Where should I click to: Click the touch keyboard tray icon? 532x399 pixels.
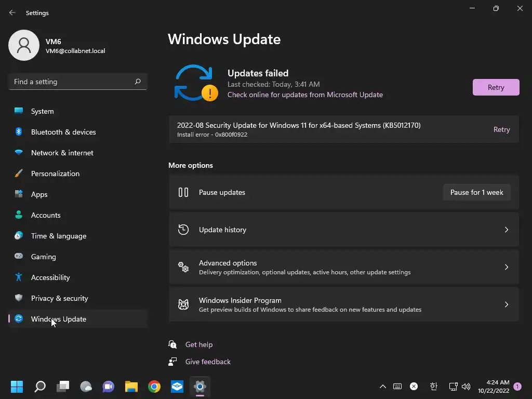pyautogui.click(x=397, y=386)
